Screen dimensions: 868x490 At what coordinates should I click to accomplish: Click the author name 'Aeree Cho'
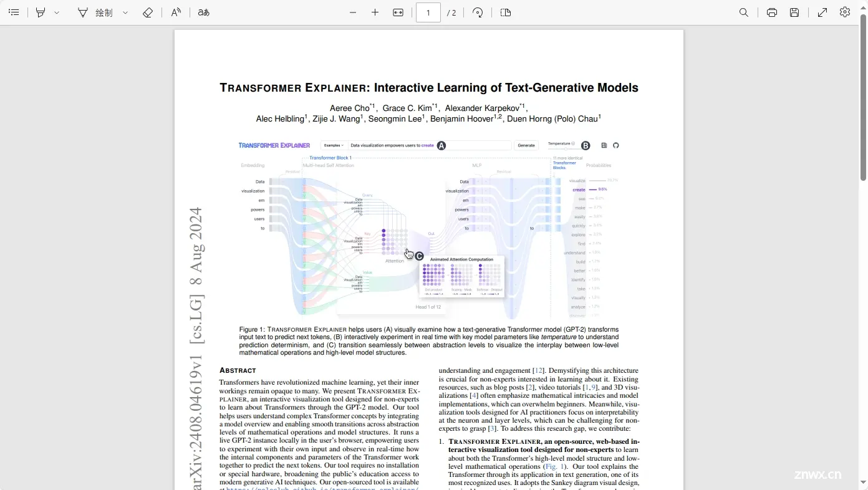[x=350, y=108]
